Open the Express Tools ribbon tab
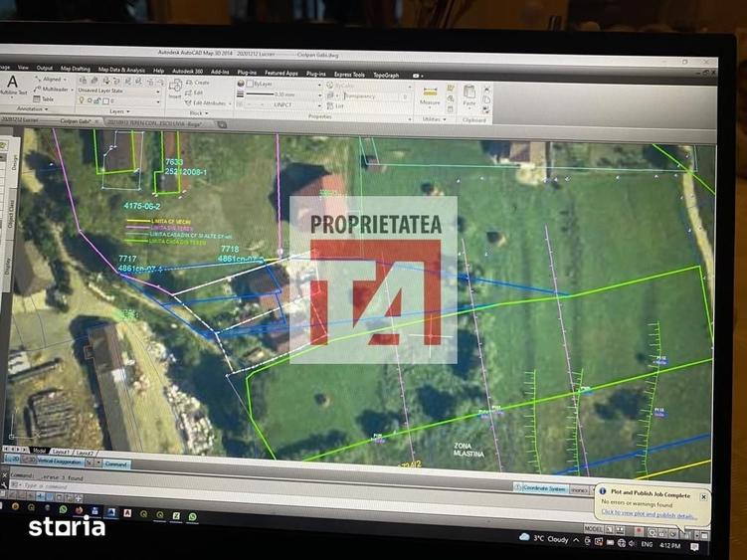This screenshot has width=747, height=560. coord(349,75)
